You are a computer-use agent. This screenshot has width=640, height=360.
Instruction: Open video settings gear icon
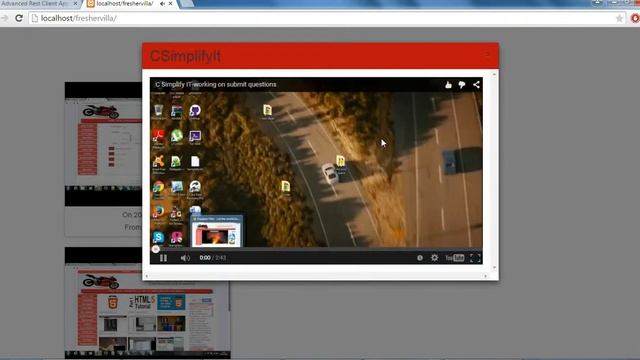[x=434, y=258]
